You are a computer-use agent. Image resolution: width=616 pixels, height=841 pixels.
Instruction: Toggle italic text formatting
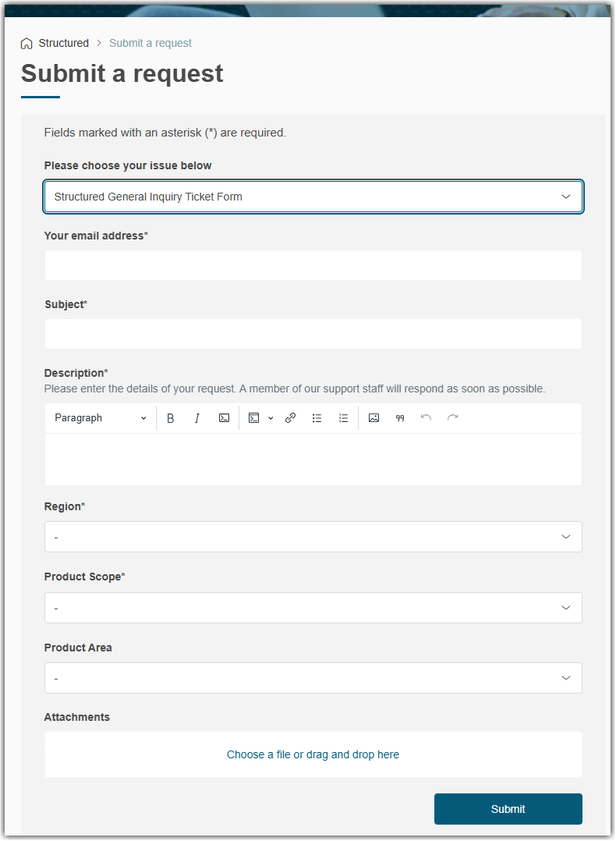coord(197,418)
